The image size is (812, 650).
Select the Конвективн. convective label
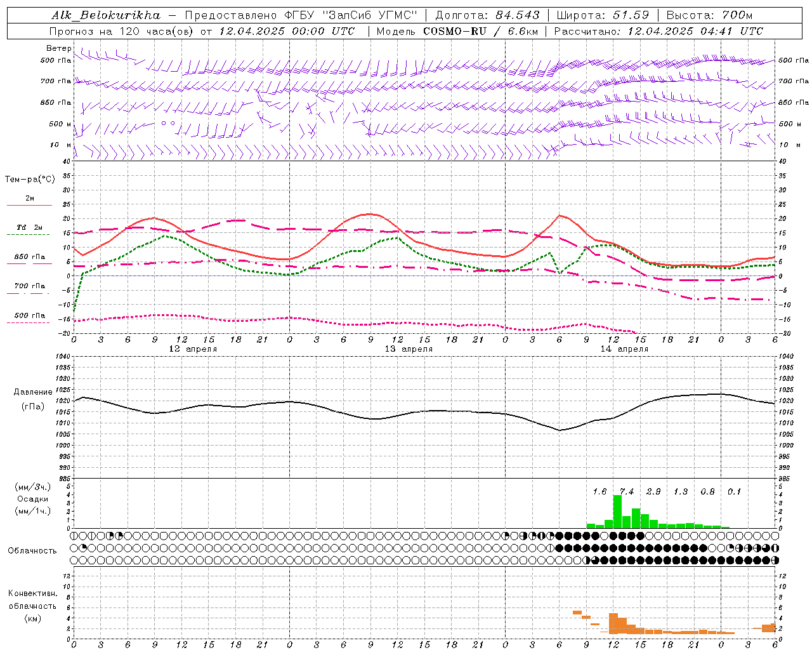[32, 594]
